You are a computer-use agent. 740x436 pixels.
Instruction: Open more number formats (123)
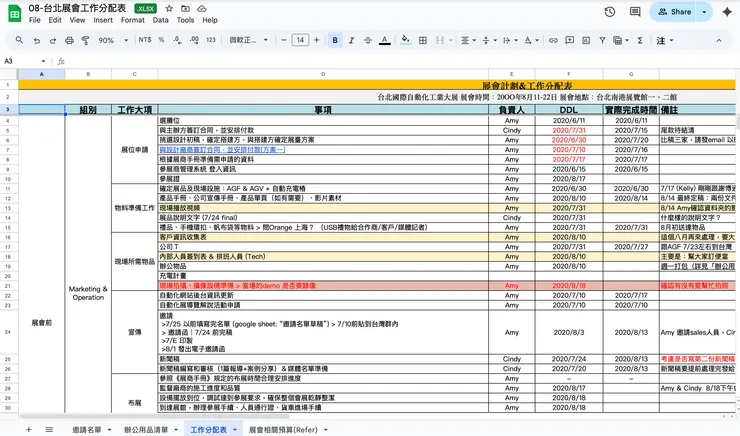point(211,40)
